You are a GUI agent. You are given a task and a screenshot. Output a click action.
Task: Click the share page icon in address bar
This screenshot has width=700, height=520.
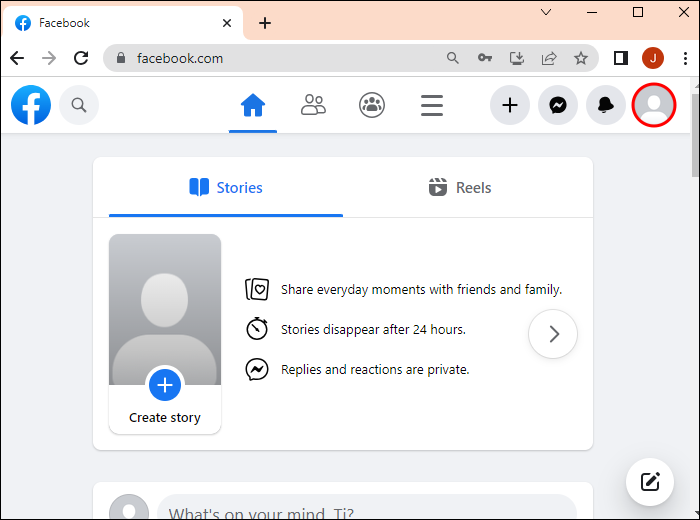coord(549,58)
